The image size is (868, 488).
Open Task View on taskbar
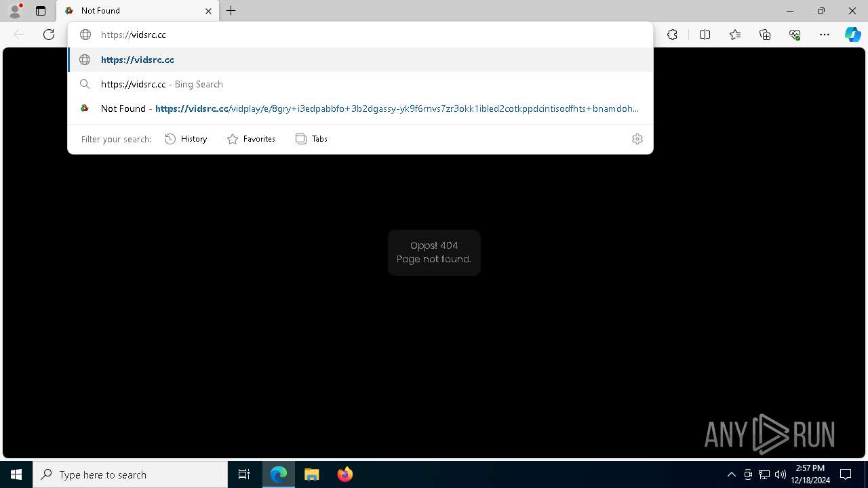pyautogui.click(x=244, y=474)
